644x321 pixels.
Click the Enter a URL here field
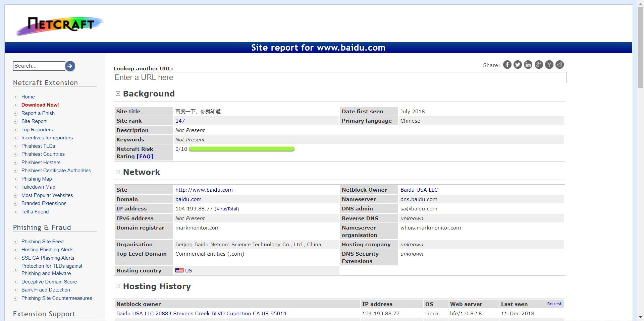pos(340,78)
